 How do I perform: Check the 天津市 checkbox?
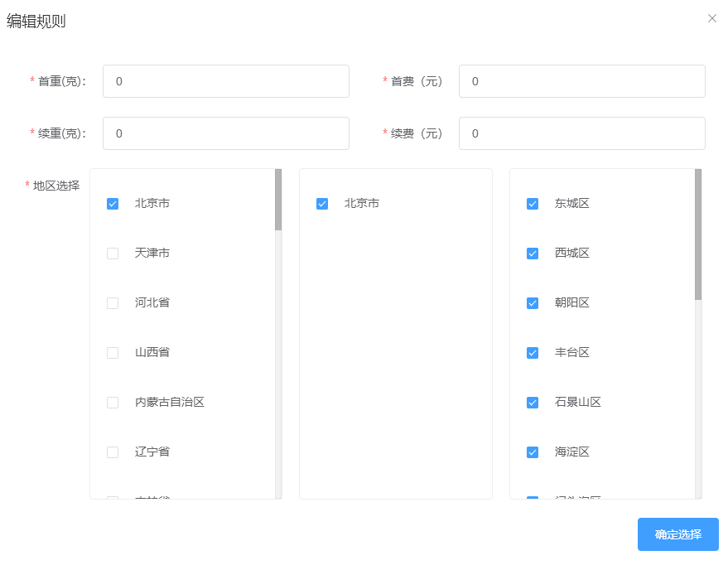point(113,254)
